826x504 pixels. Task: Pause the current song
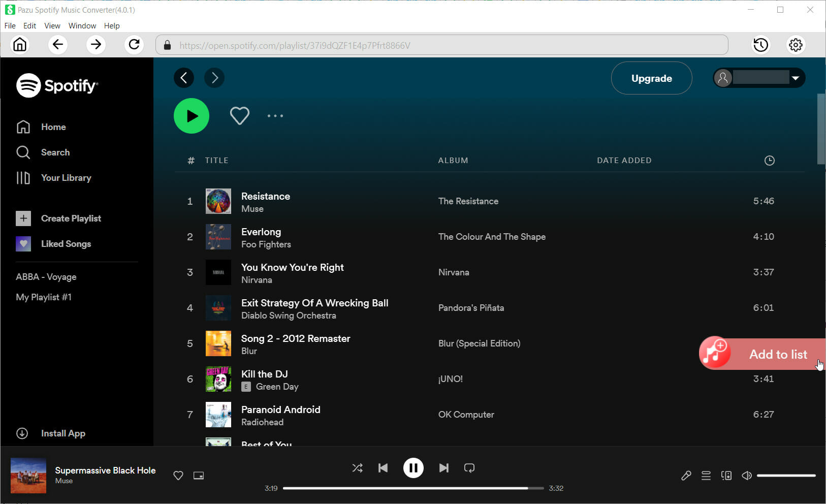point(413,468)
